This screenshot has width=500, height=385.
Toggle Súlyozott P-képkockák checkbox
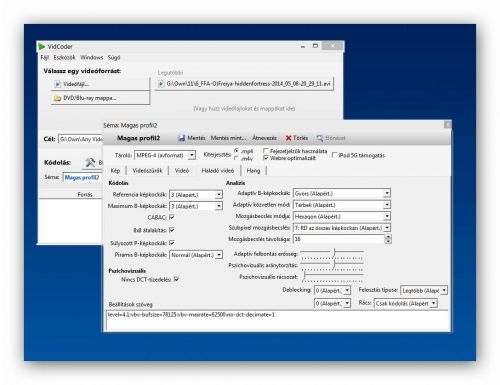(x=172, y=243)
